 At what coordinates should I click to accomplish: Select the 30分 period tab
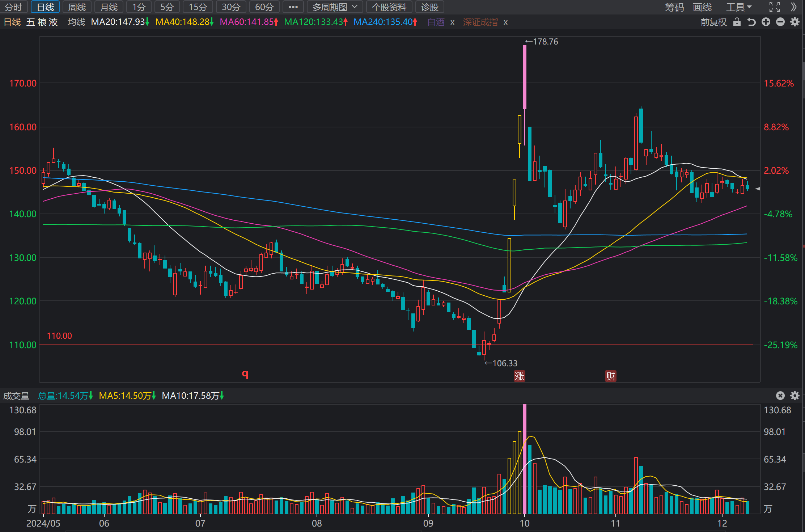pyautogui.click(x=231, y=7)
